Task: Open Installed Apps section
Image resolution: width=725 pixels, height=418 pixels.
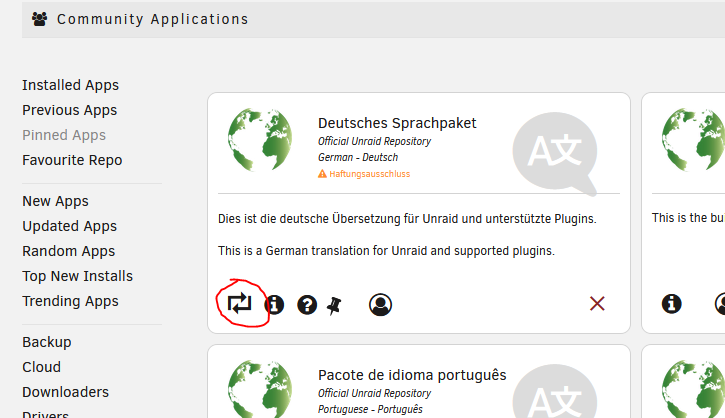Action: 70,85
